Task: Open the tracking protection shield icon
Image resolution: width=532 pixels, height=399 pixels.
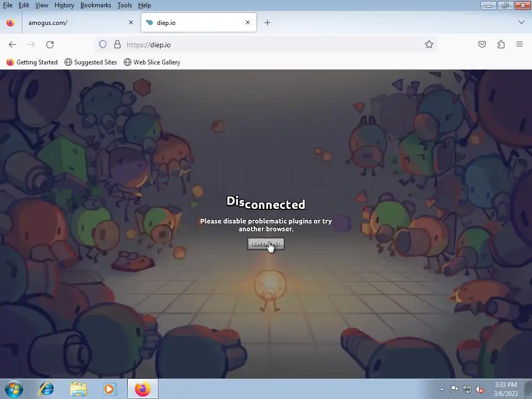Action: [103, 45]
